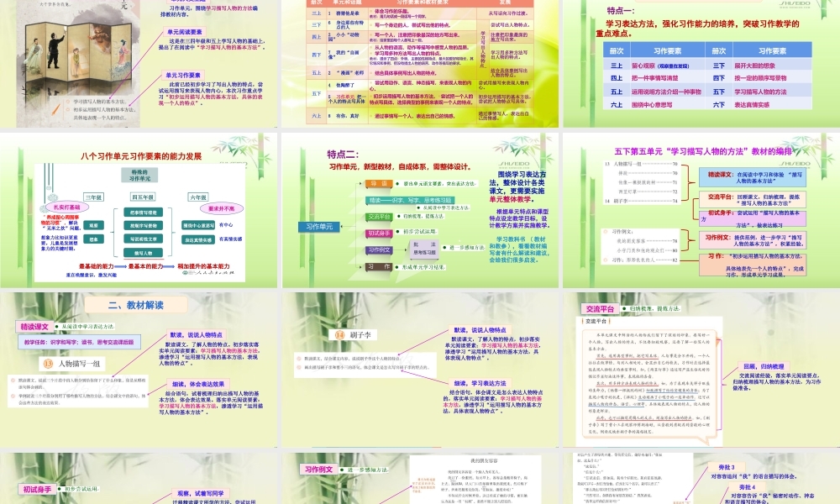Click the 旁批 4 label
Screen dimensions: 840x504
point(748,487)
